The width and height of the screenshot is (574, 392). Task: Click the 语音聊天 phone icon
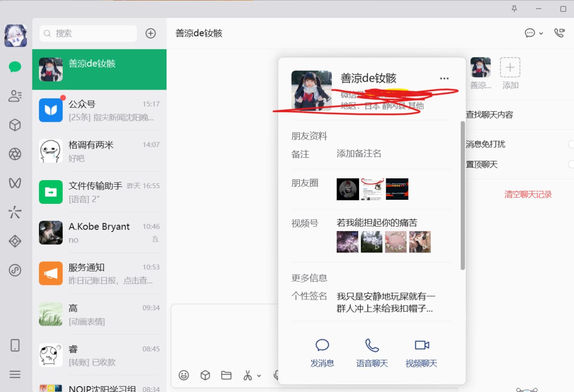click(372, 345)
